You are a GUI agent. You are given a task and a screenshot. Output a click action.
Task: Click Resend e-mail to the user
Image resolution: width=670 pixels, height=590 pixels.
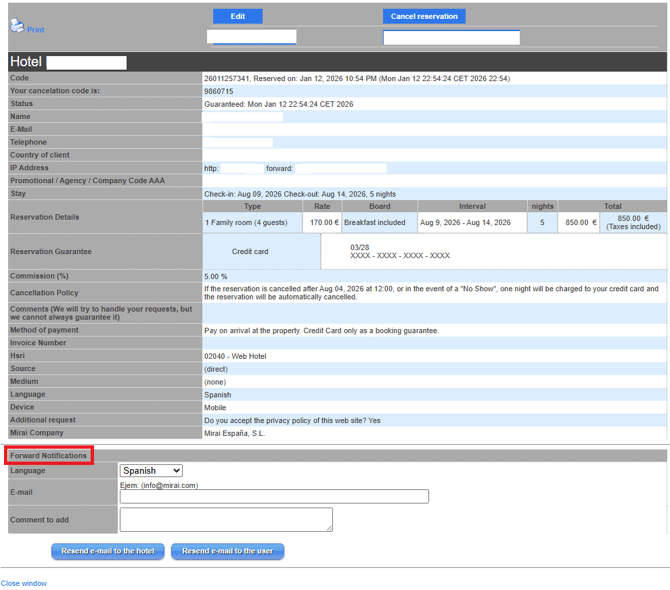point(228,551)
